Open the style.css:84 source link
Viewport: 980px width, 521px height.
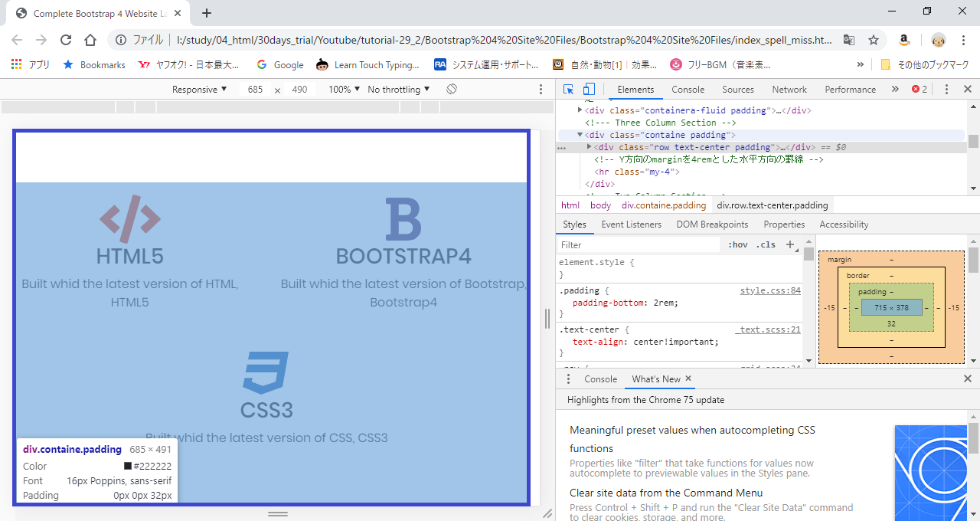769,290
